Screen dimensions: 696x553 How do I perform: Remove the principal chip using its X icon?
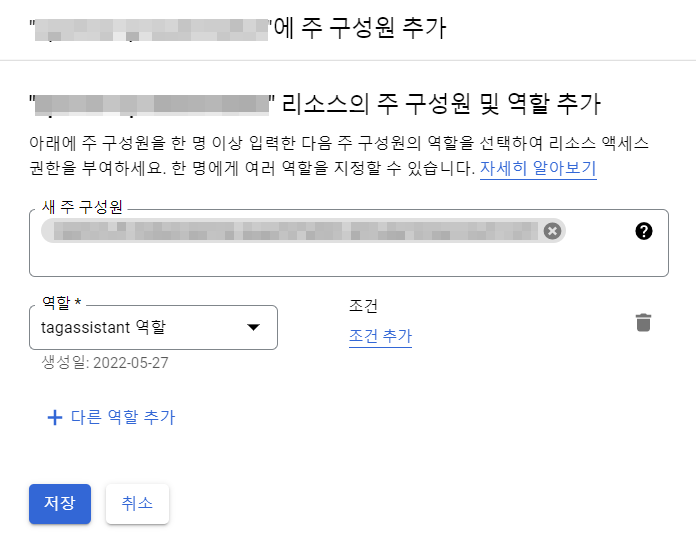[552, 231]
